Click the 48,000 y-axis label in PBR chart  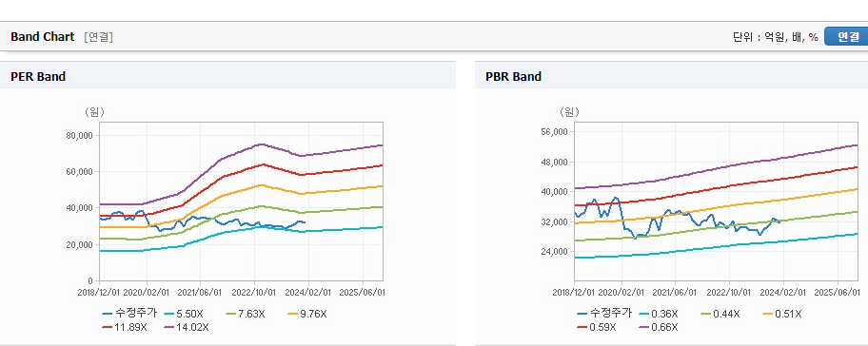555,162
